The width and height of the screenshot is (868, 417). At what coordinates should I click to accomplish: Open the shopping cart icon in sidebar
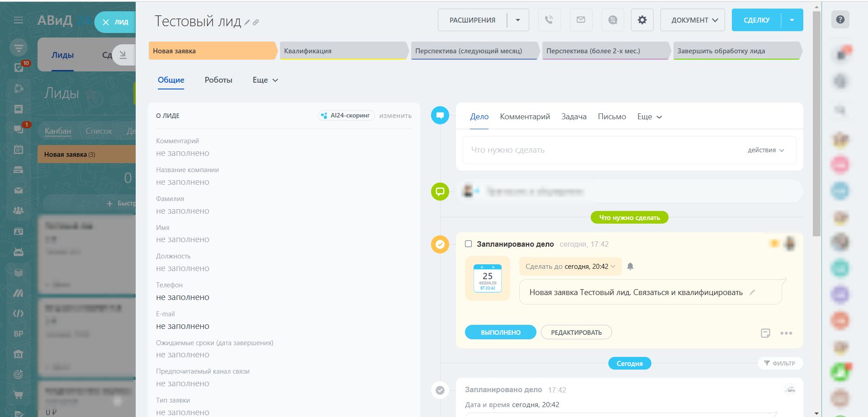coord(19,395)
